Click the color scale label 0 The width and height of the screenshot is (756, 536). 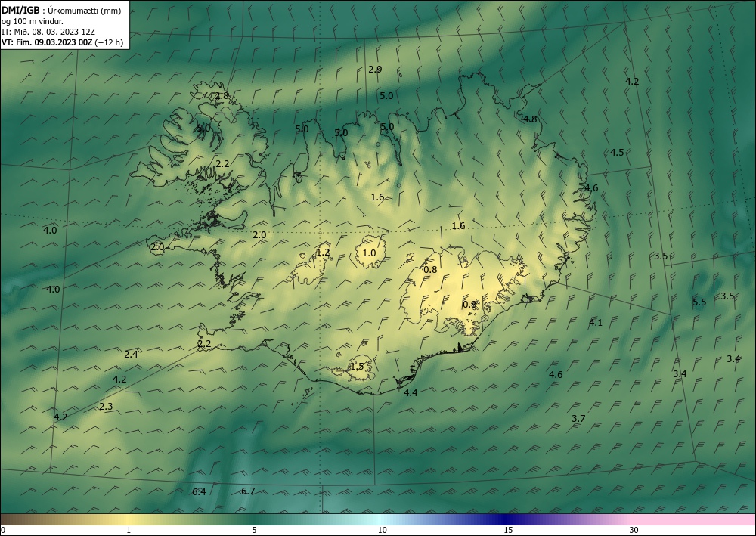(x=3, y=531)
